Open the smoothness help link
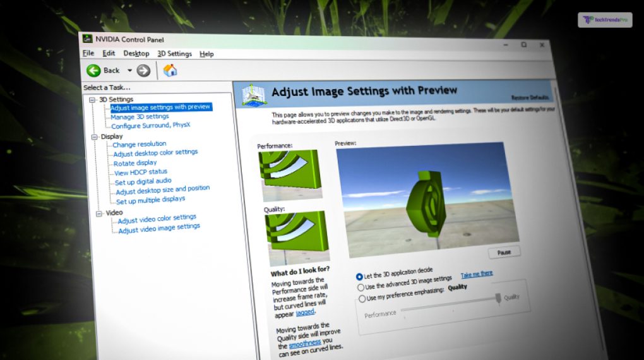 coord(305,344)
